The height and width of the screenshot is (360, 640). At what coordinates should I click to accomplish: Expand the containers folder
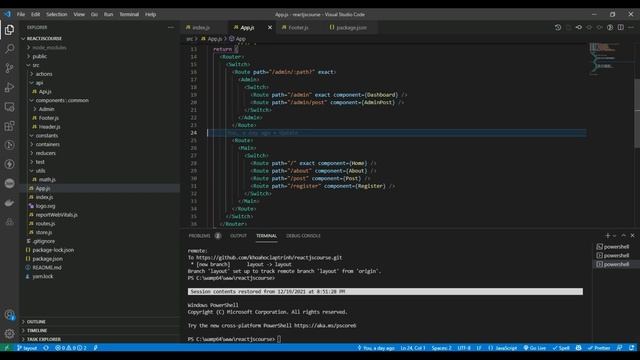pos(100,144)
